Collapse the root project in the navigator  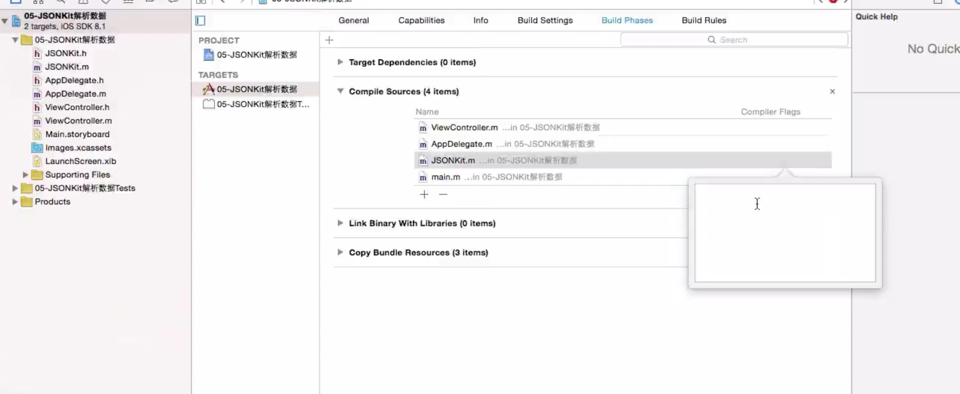pyautogui.click(x=5, y=21)
